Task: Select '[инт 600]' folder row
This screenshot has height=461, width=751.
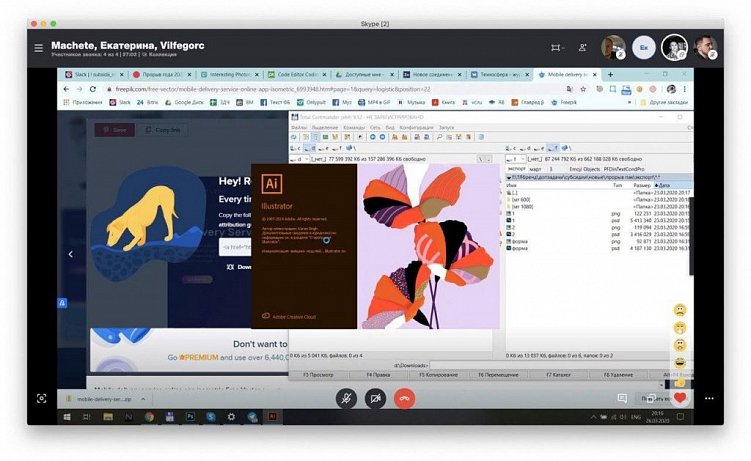Action: click(599, 200)
